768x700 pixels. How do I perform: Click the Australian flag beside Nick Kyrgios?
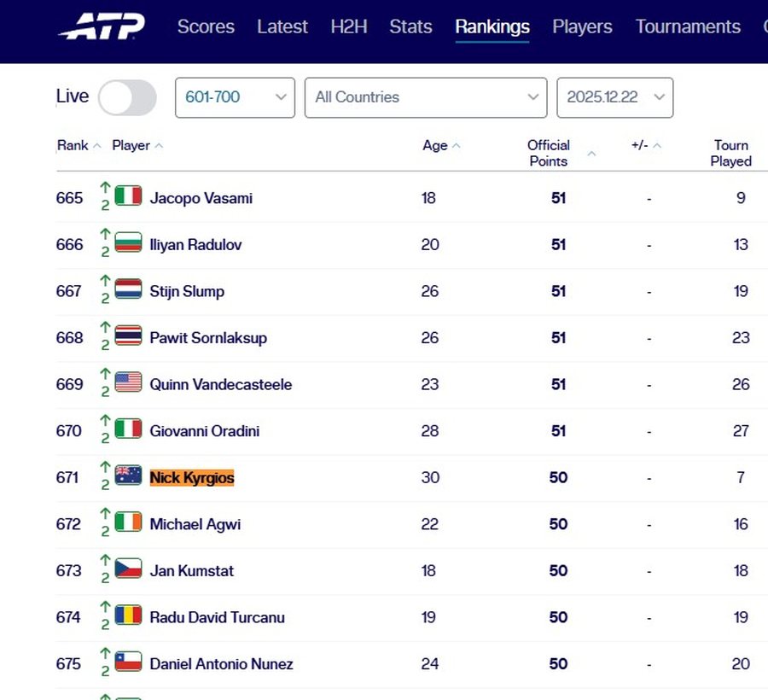pyautogui.click(x=128, y=475)
